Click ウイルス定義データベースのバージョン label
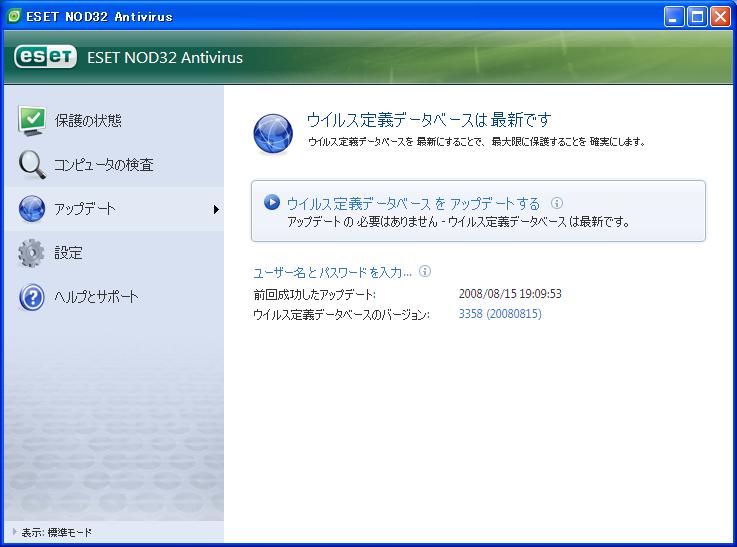Viewport: 737px width, 547px height. [341, 314]
